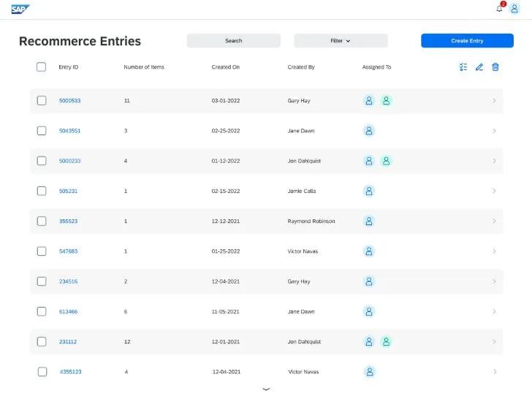Click the multi-select checklist icon
This screenshot has height=399, width=532.
point(463,67)
